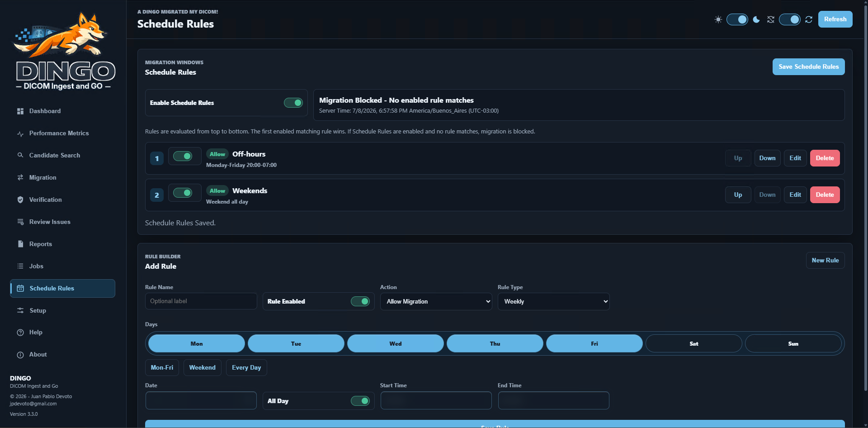This screenshot has width=868, height=428.
Task: Click Save Schedule Rules button
Action: click(808, 67)
